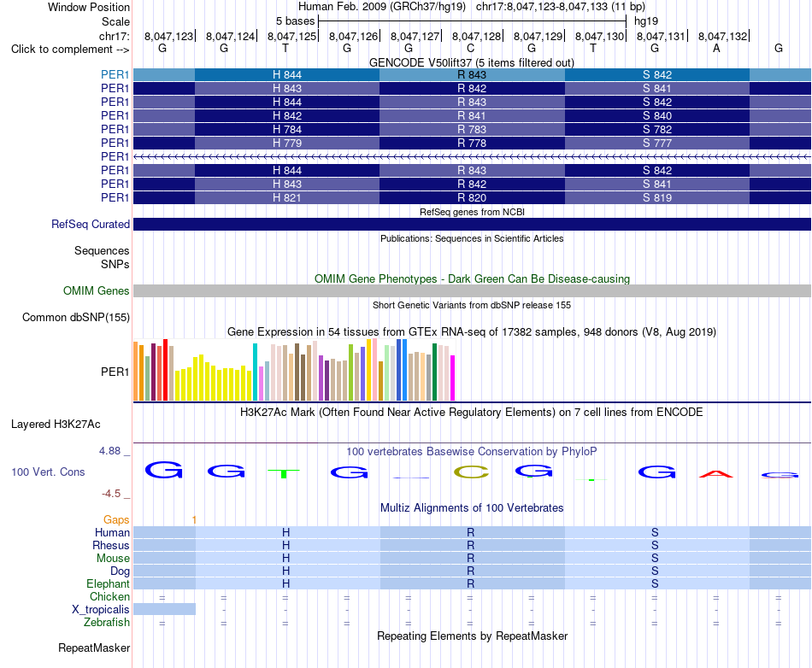This screenshot has width=812, height=668.
Task: Open the 'RefSeq genes from NCBI' title
Action: click(x=472, y=212)
